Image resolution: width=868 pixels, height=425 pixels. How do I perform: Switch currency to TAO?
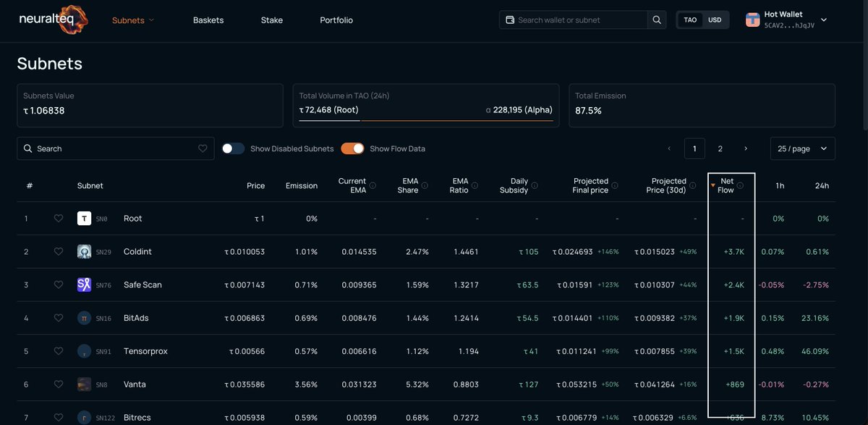[x=690, y=20]
